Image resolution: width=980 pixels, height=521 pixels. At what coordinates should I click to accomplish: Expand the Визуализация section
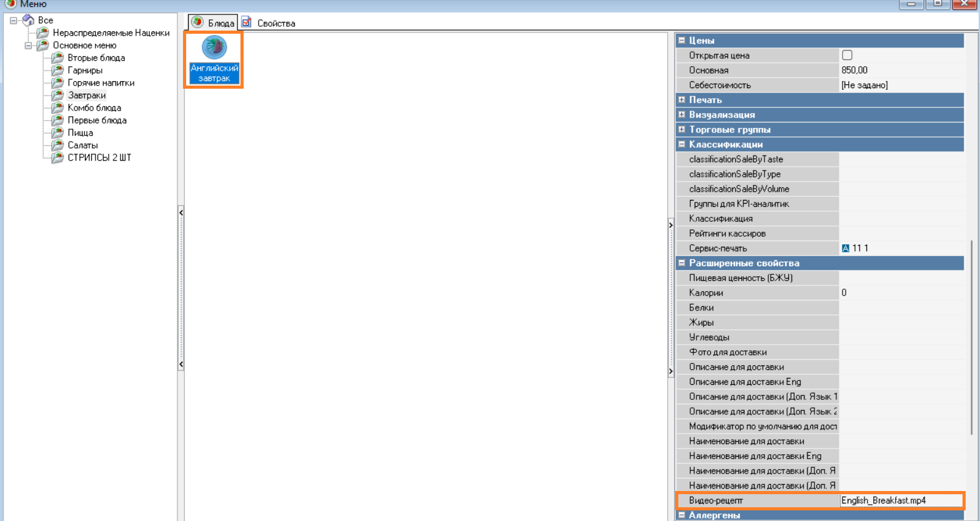coord(681,115)
